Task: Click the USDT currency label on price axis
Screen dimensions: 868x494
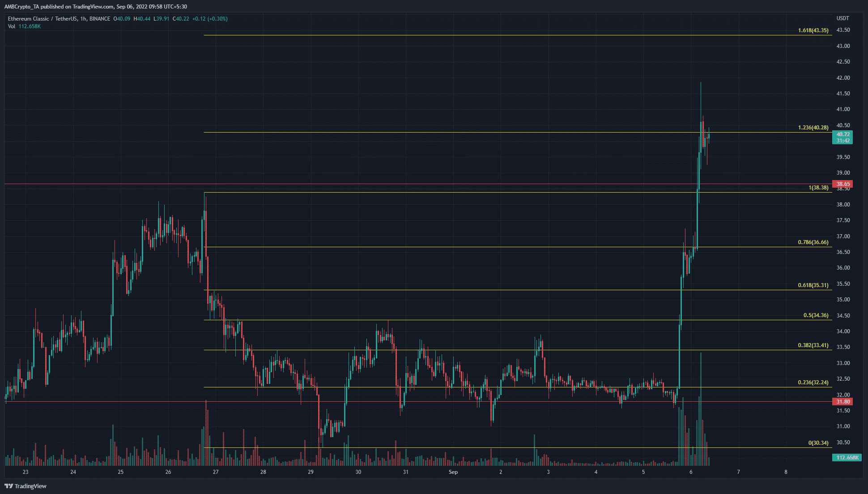Action: coord(842,18)
